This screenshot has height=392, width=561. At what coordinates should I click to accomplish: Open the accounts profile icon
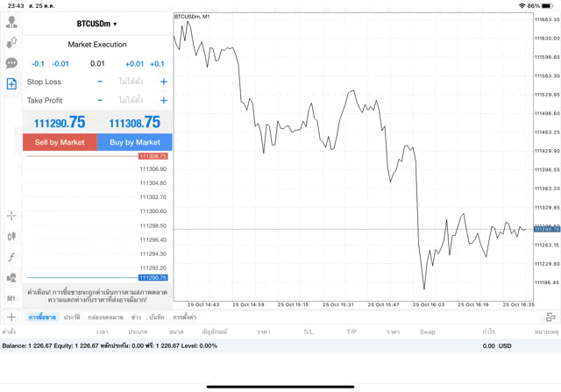[x=11, y=22]
